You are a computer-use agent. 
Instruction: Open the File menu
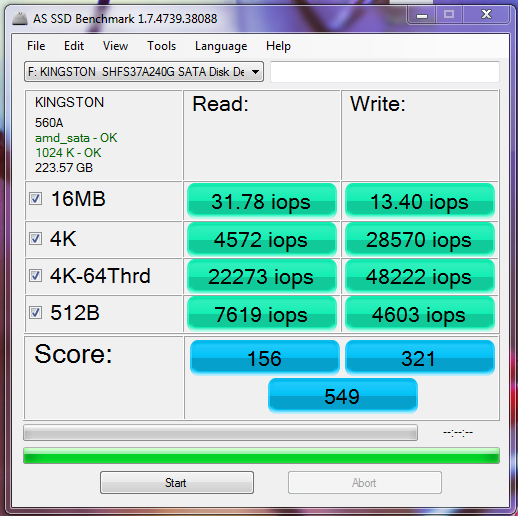36,46
